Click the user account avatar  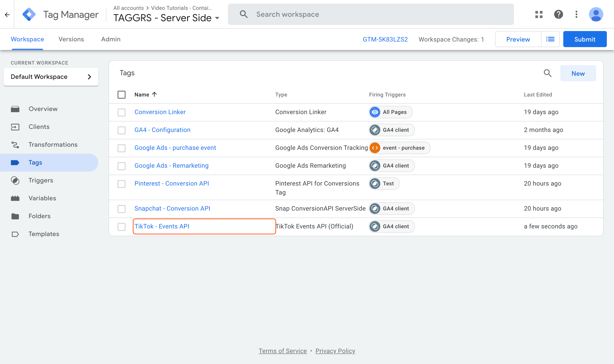pos(596,15)
